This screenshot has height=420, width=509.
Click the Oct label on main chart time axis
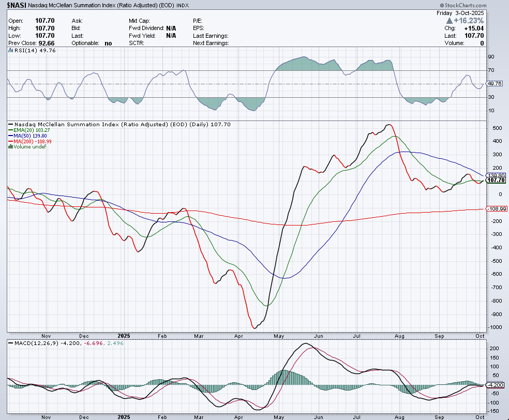pyautogui.click(x=480, y=336)
